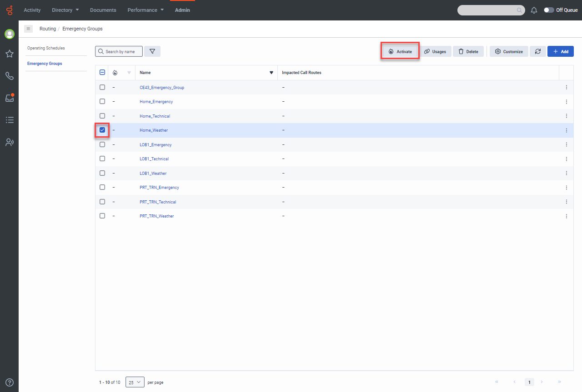This screenshot has width=582, height=392.
Task: Open more options for PRT_TRN_Weather row
Action: click(x=567, y=216)
